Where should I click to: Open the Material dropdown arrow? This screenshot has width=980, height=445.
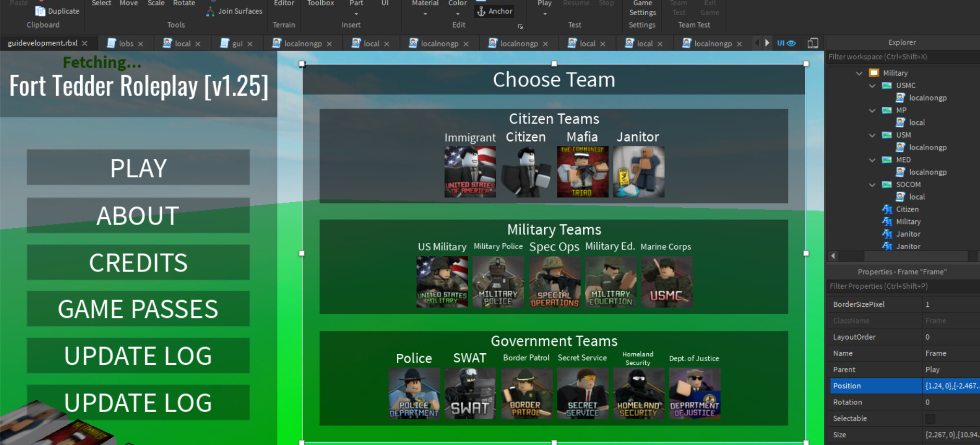pyautogui.click(x=425, y=14)
